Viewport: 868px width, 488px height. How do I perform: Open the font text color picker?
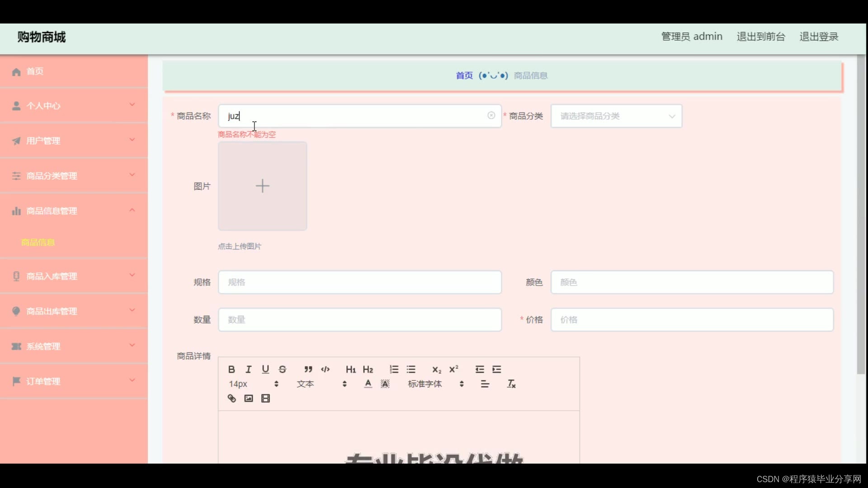pos(368,384)
